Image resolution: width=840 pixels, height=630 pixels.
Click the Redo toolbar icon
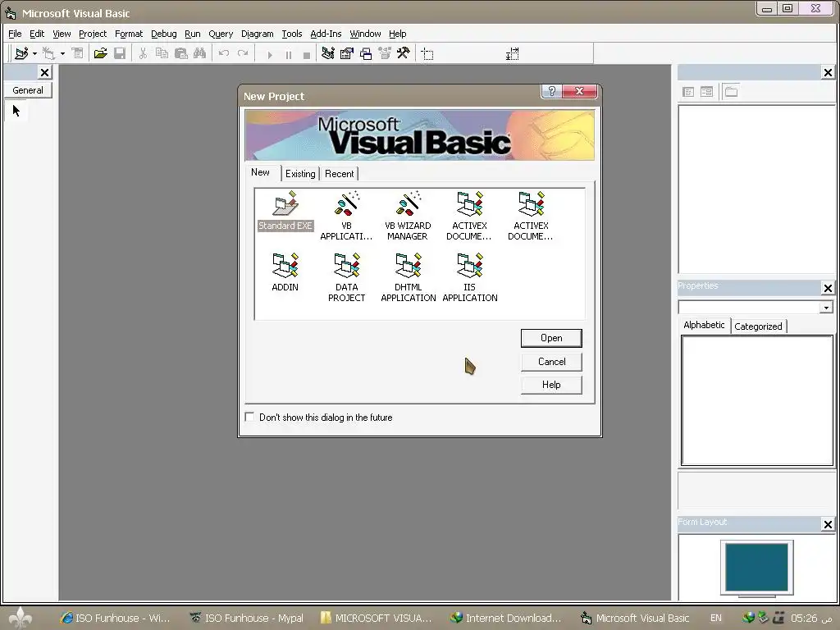click(243, 53)
